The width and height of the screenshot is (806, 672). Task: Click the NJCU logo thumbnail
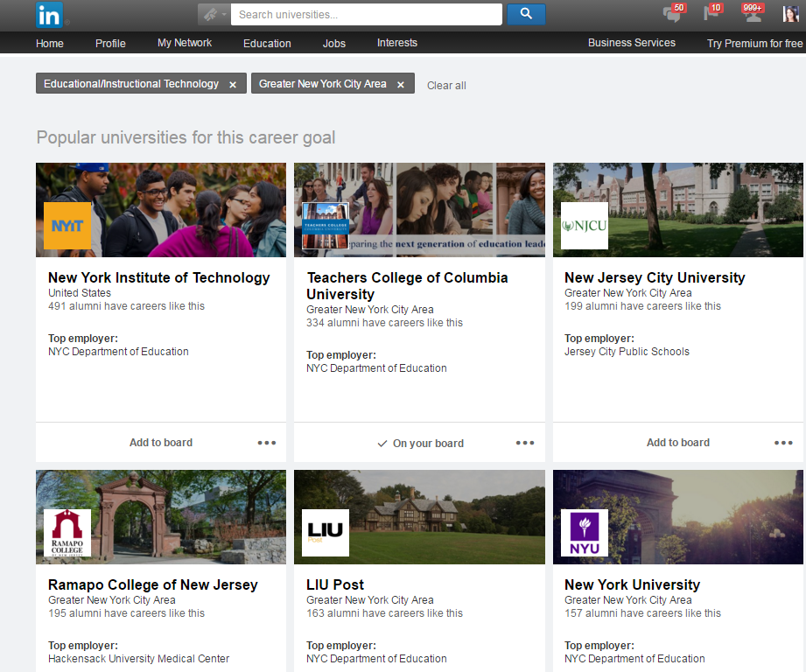(x=585, y=226)
